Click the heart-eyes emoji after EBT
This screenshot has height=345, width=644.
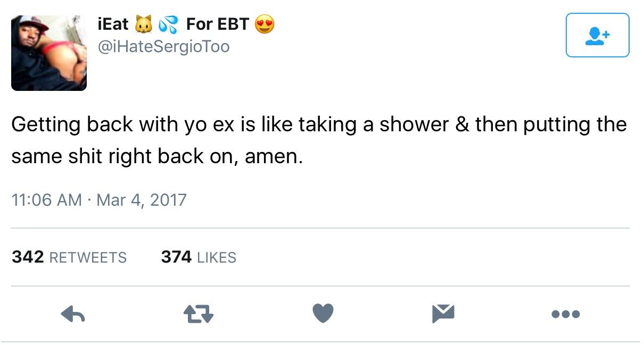click(x=265, y=24)
